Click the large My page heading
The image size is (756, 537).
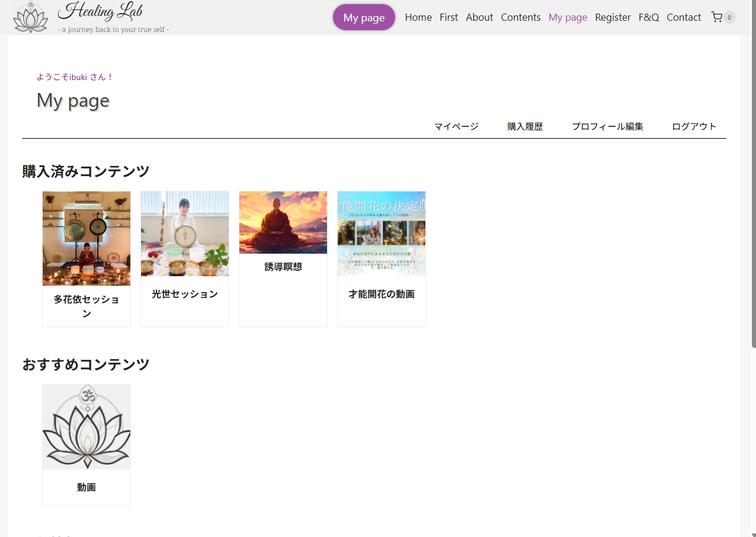(x=73, y=100)
